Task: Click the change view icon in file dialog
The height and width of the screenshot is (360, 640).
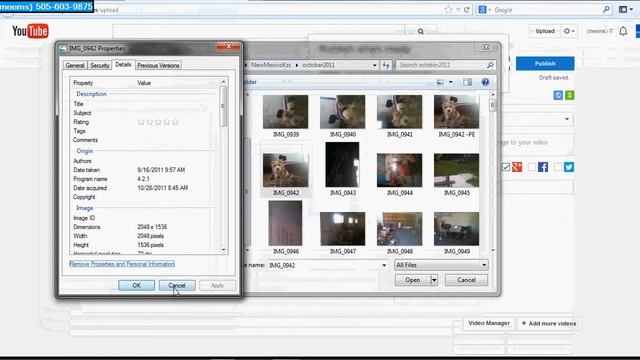Action: click(440, 82)
